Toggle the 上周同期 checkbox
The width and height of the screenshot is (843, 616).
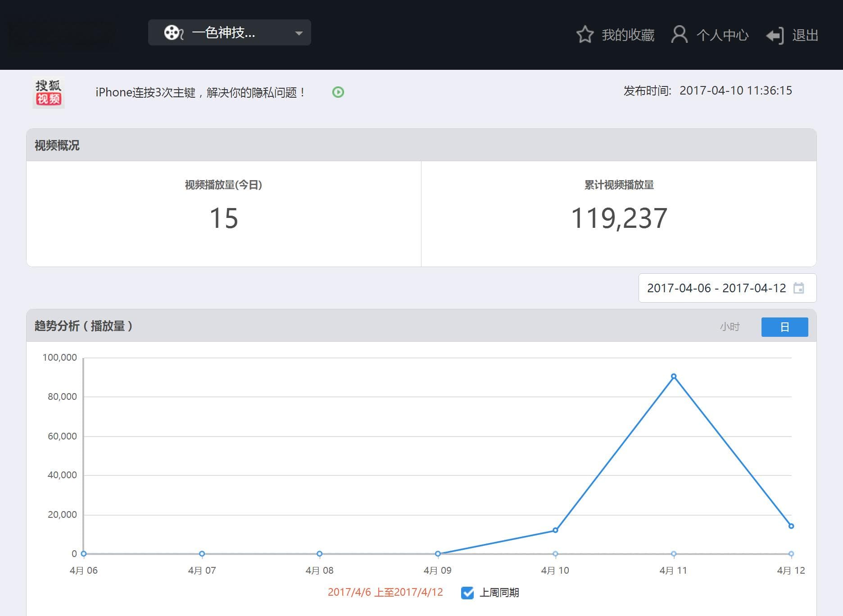point(467,593)
